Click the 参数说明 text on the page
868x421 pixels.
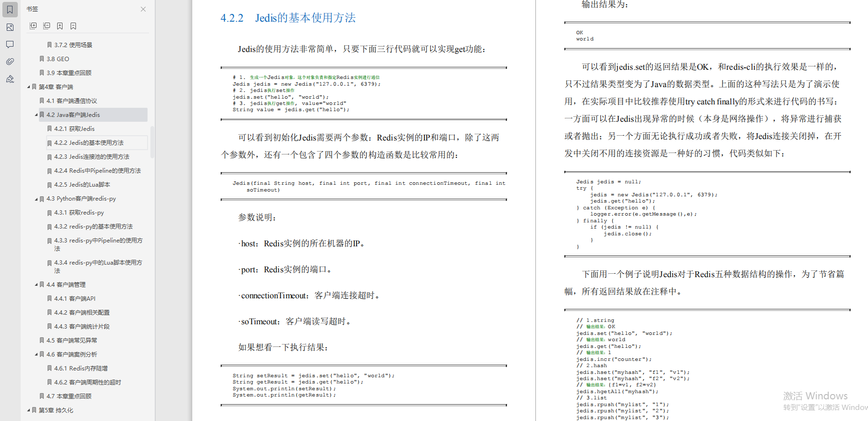pos(257,217)
